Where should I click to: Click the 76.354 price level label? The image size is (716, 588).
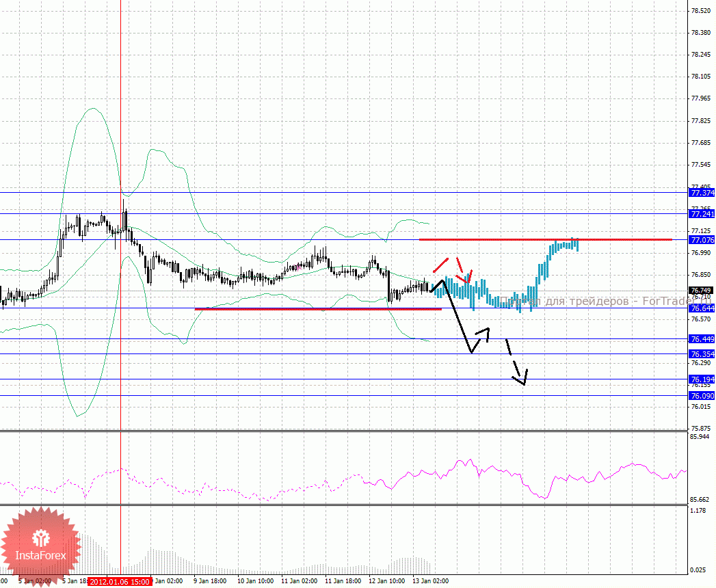702,354
